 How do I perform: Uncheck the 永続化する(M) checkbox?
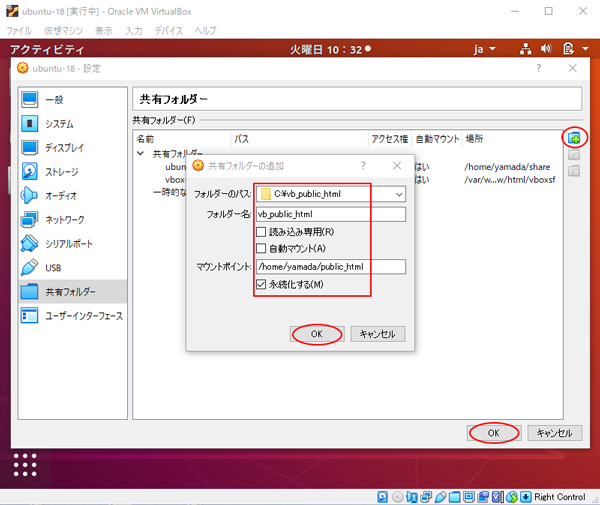pyautogui.click(x=261, y=284)
